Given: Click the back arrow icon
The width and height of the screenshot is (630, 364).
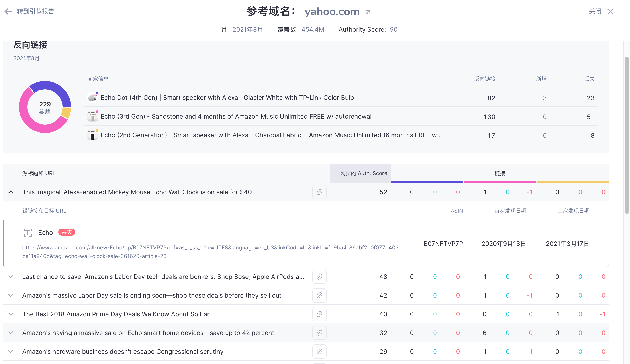Looking at the screenshot, I should (x=8, y=12).
